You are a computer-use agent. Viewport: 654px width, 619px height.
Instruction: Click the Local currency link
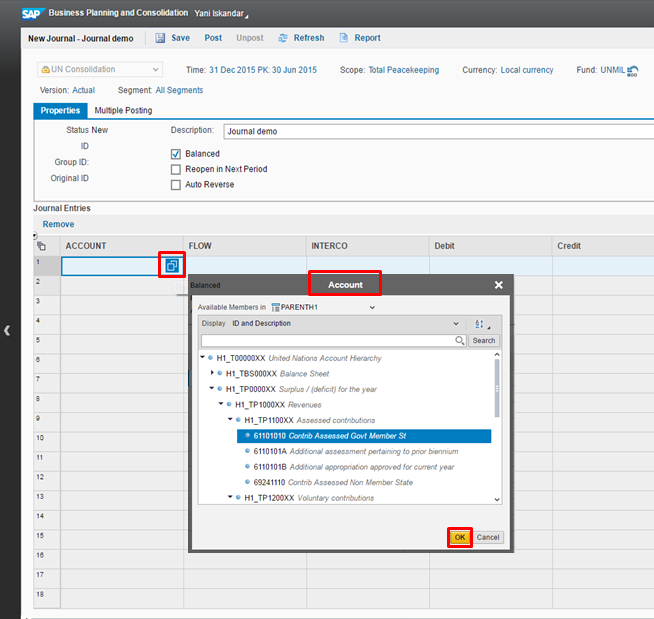click(x=527, y=70)
